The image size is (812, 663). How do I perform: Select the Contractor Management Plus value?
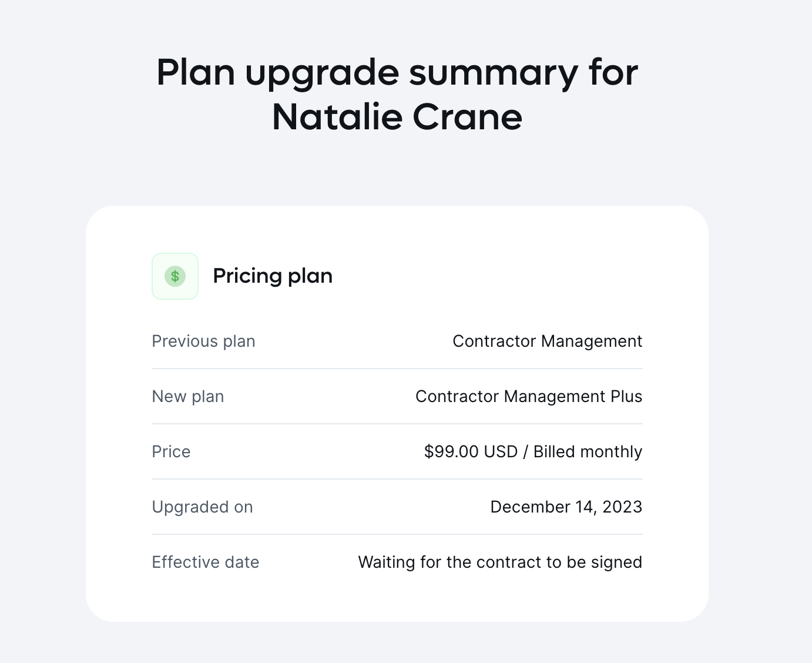coord(529,397)
